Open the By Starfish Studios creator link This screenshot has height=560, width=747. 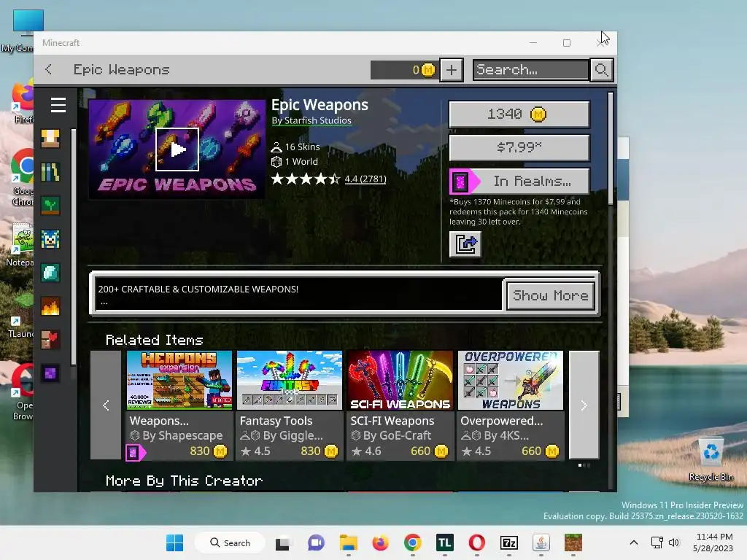coord(311,120)
